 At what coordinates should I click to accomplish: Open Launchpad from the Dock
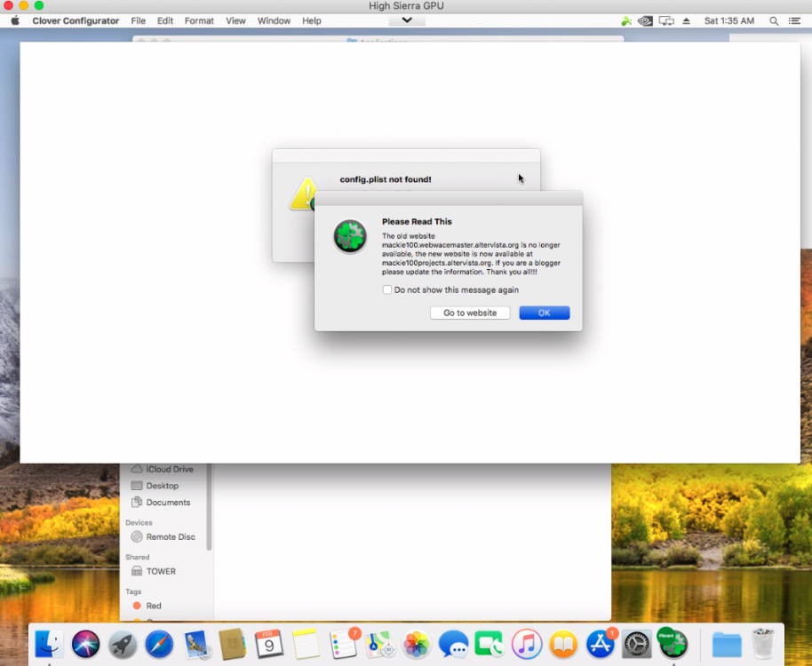(123, 645)
